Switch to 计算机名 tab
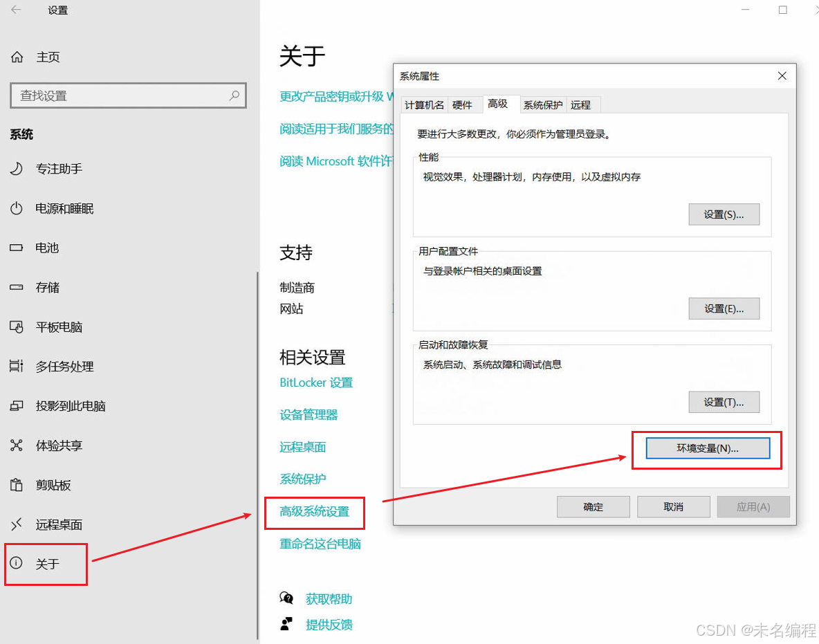819x644 pixels. (424, 105)
